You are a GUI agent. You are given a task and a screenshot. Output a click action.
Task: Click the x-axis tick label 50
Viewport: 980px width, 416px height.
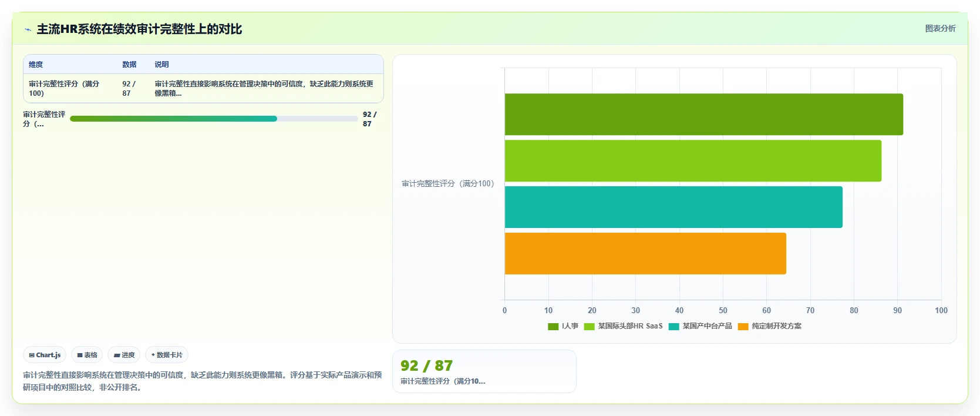coord(723,310)
